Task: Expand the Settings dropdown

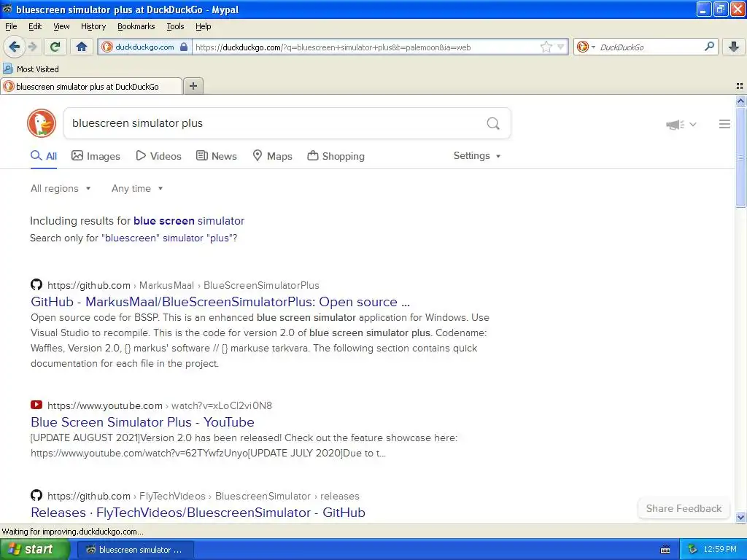Action: (477, 156)
